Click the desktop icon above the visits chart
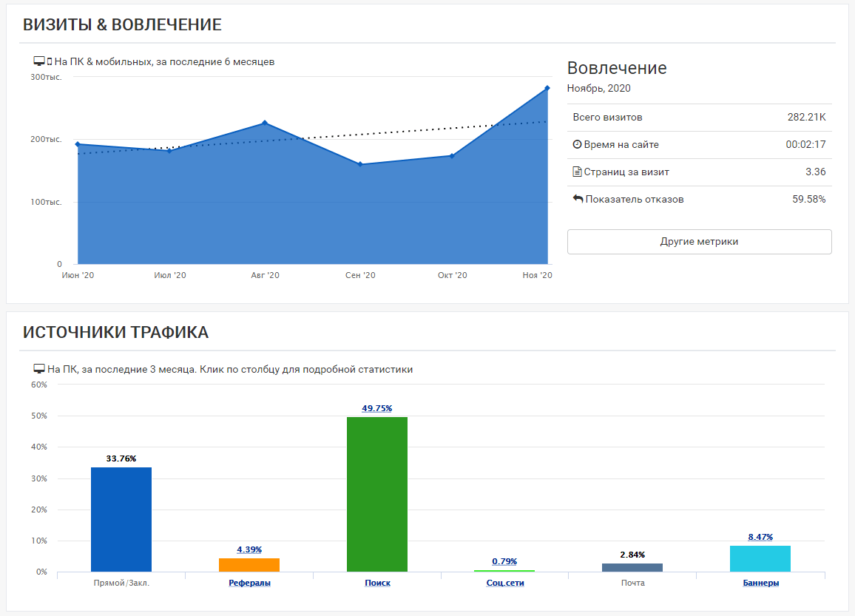The height and width of the screenshot is (616, 855). coord(39,61)
